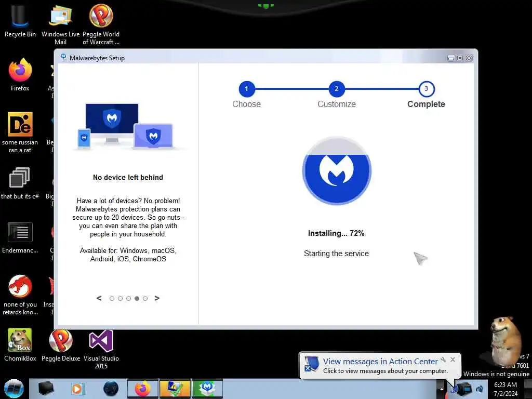Screen dimensions: 532x399
Task: Launch Windows Live Mail from desktop
Action: click(x=60, y=24)
